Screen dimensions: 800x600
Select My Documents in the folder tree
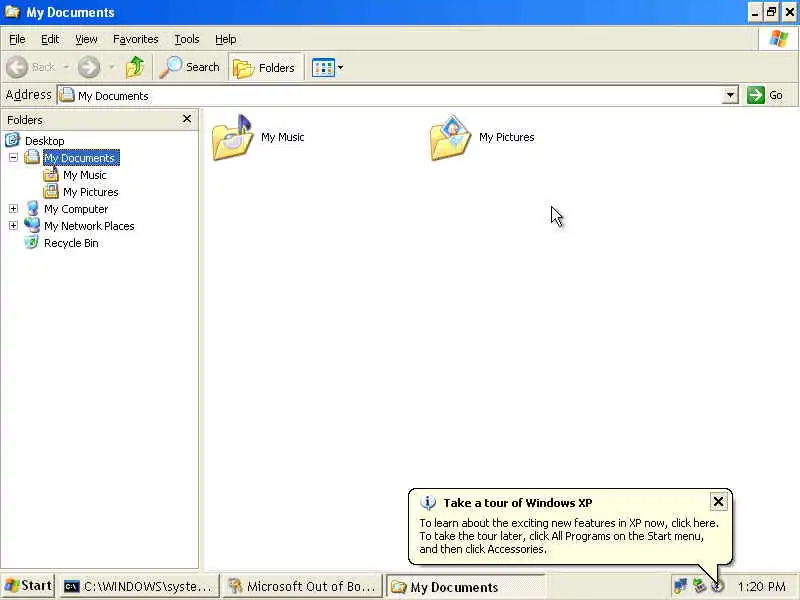click(82, 158)
